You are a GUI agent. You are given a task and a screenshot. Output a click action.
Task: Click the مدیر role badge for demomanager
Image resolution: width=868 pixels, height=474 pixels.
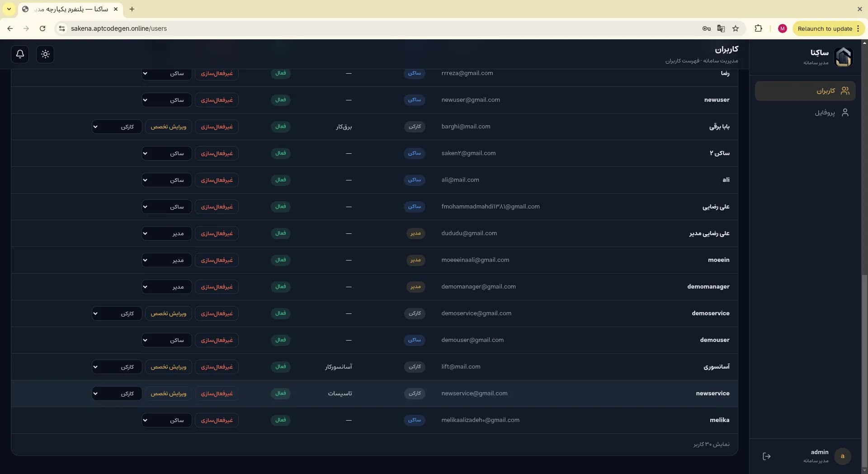[x=415, y=287]
